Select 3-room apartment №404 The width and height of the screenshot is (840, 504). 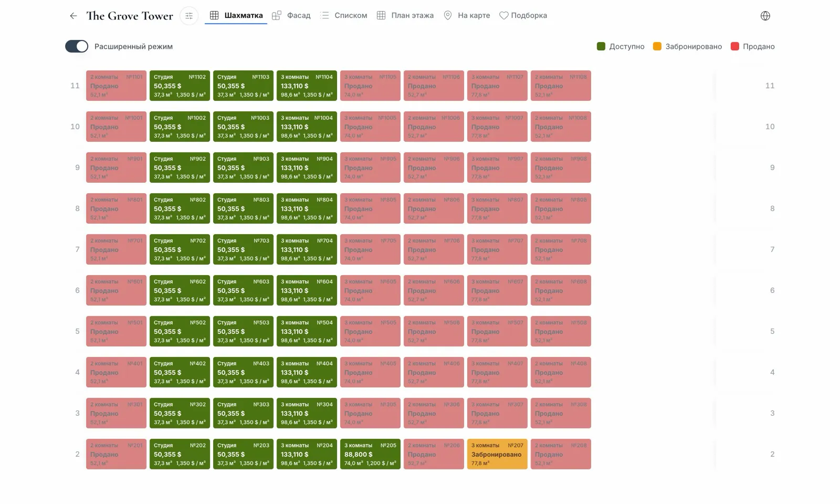point(307,372)
